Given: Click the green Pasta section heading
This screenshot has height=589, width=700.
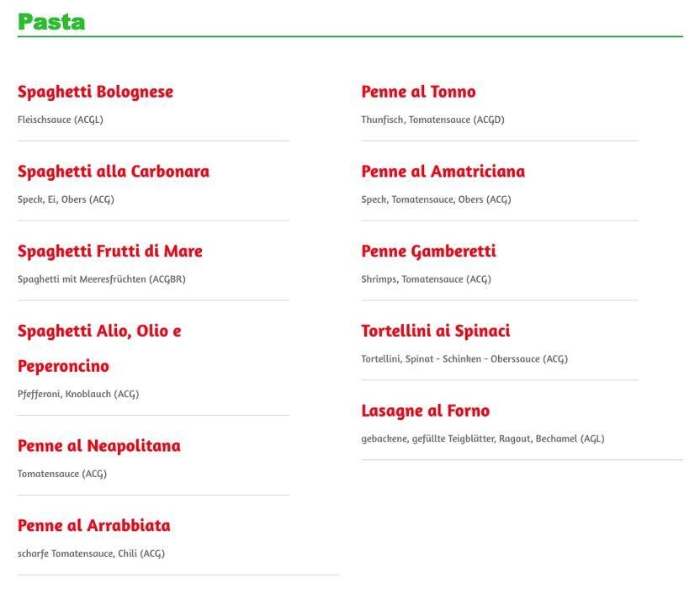Looking at the screenshot, I should [x=51, y=22].
